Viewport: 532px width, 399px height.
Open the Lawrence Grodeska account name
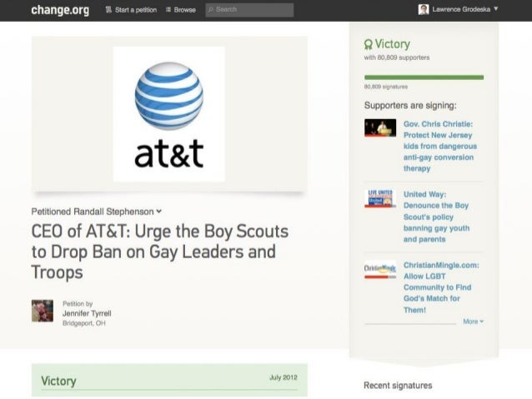(461, 9)
